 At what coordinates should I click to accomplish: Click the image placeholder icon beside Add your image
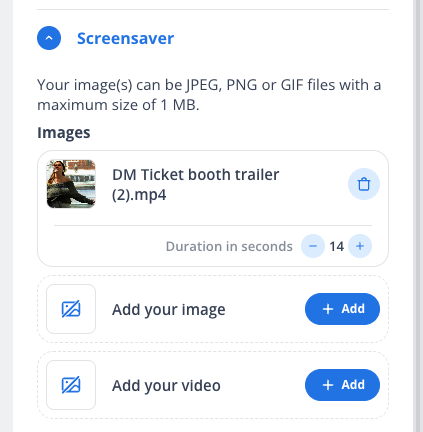click(71, 309)
